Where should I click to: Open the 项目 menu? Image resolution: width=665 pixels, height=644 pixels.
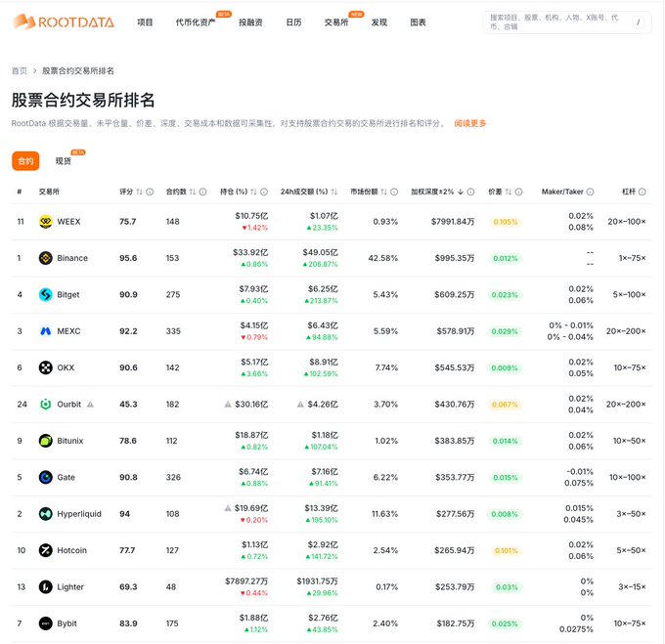[145, 22]
